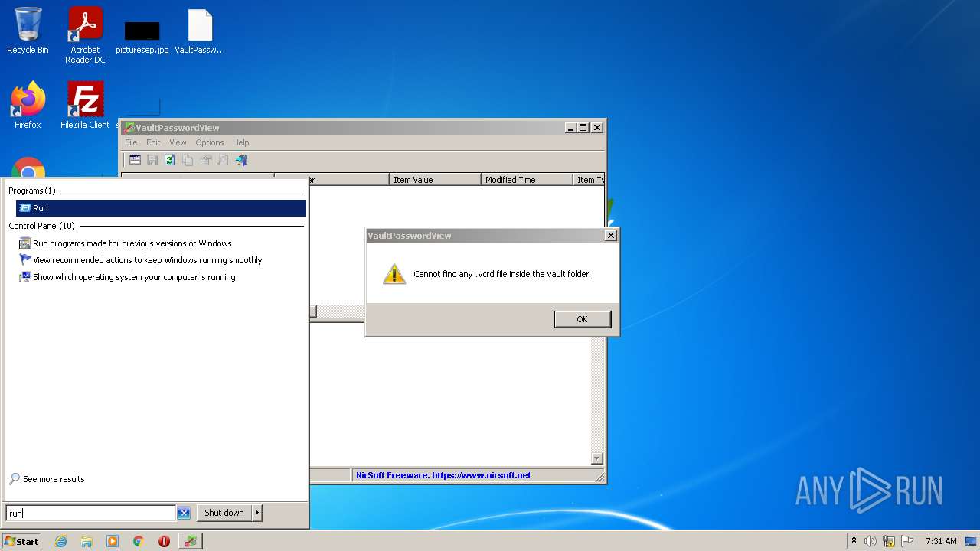This screenshot has height=551, width=980.
Task: Click the Action Center flag tray icon
Action: tap(907, 541)
